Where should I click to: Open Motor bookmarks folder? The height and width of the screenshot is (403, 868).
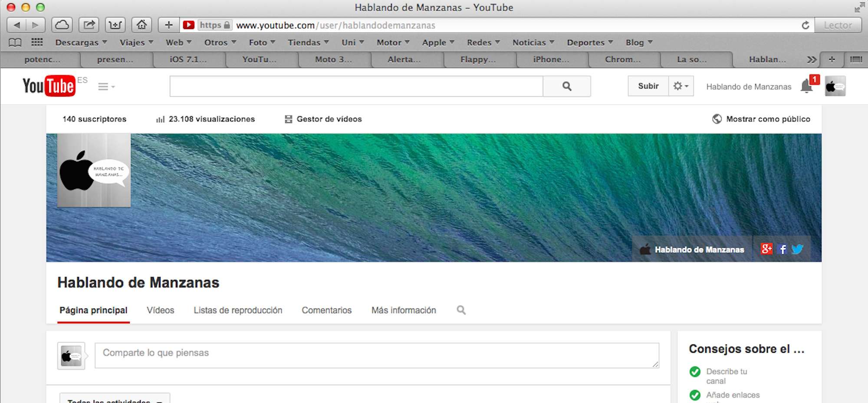(x=393, y=43)
